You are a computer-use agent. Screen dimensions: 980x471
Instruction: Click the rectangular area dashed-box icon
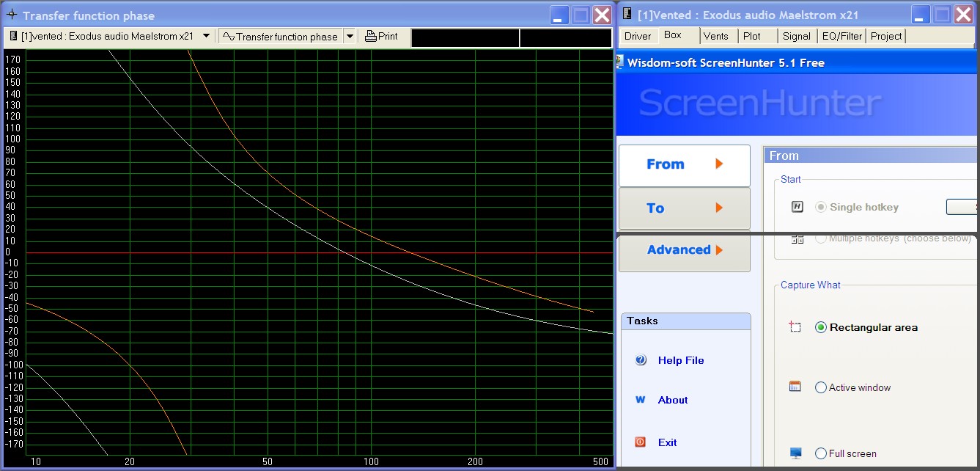[795, 327]
